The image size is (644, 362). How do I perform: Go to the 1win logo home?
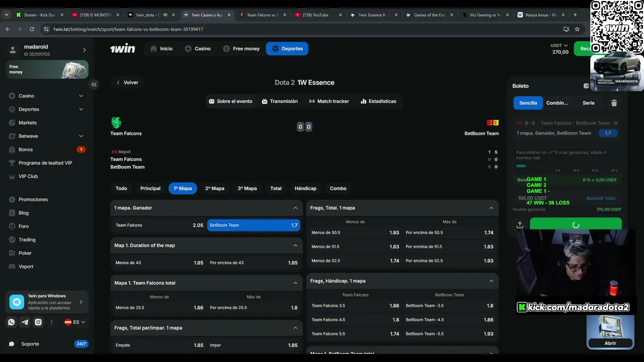pos(123,48)
